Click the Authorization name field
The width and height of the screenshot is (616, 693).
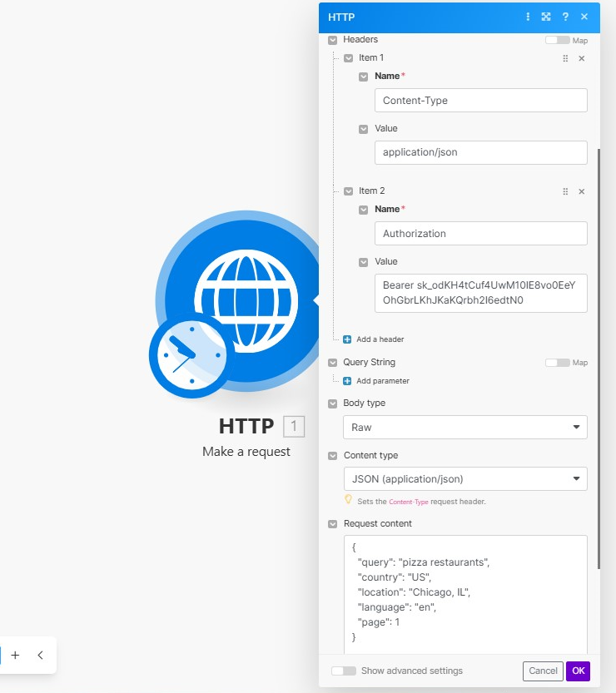[x=480, y=233]
